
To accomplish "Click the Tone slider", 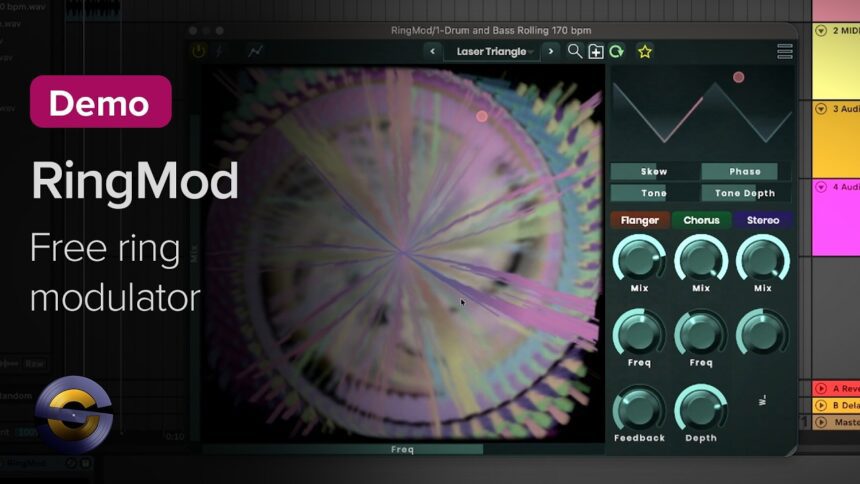I will point(654,193).
